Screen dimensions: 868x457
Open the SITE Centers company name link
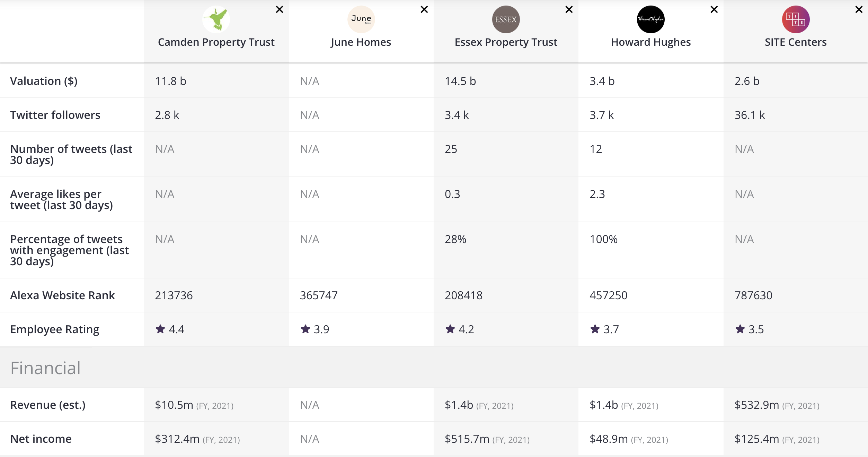point(796,42)
